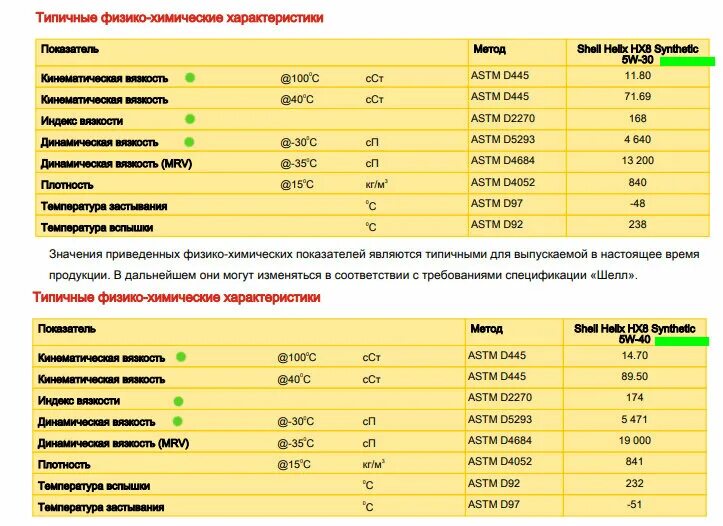Click the value "11.80" in the 5W-30 table

click(x=637, y=76)
